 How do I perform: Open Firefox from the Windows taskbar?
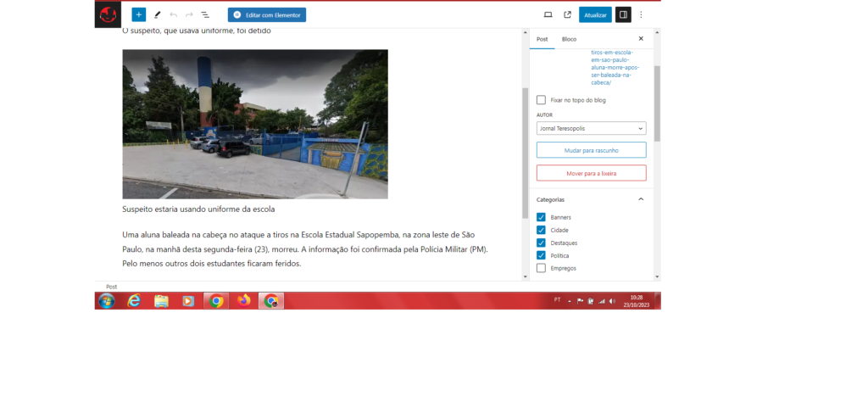point(244,300)
